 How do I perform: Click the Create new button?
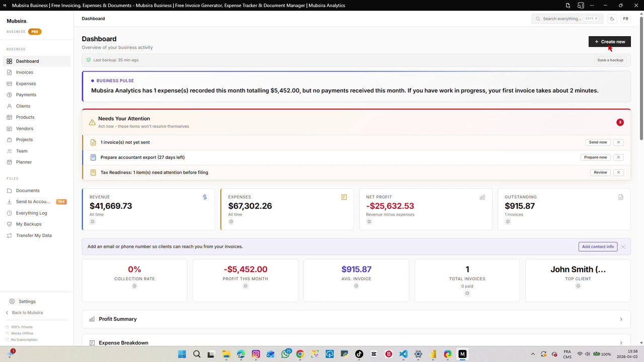[610, 42]
